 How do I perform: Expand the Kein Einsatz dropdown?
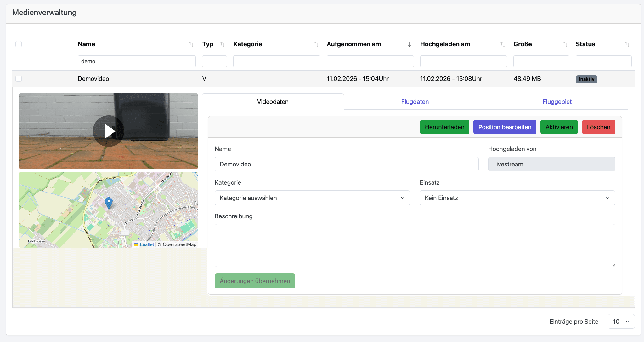pyautogui.click(x=517, y=198)
